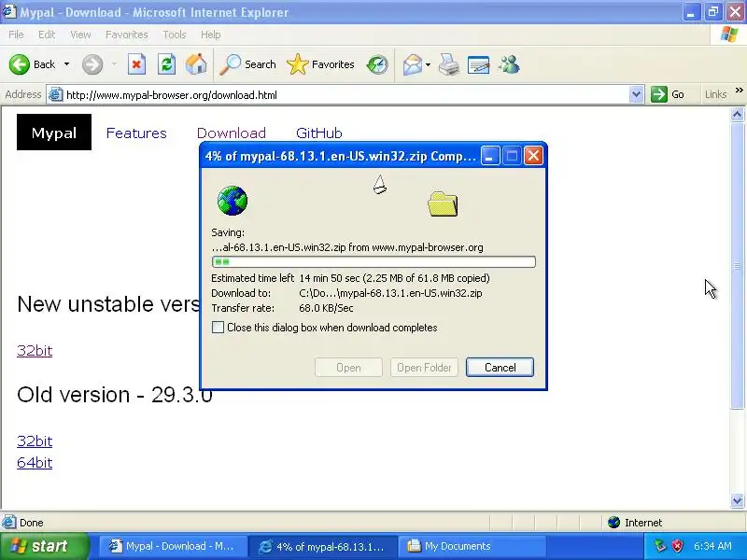Click the Mail envelope icon
The width and height of the screenshot is (747, 560).
(x=413, y=64)
